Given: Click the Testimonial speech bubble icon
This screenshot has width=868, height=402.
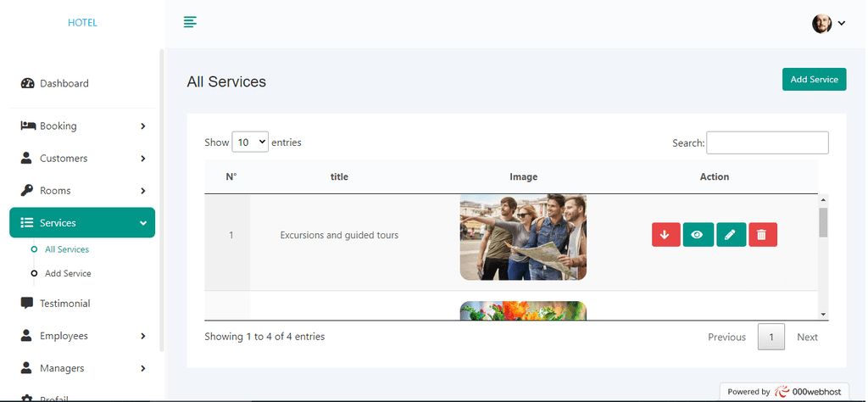Looking at the screenshot, I should click(26, 304).
